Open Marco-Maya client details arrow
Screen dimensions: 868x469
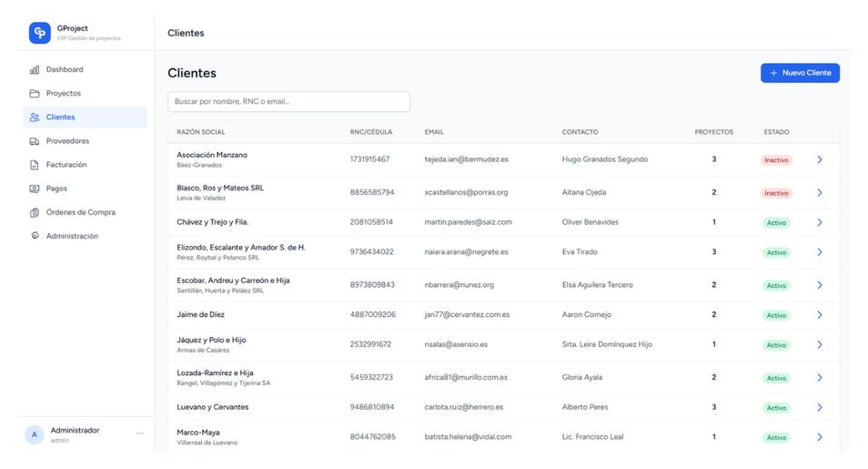(819, 437)
